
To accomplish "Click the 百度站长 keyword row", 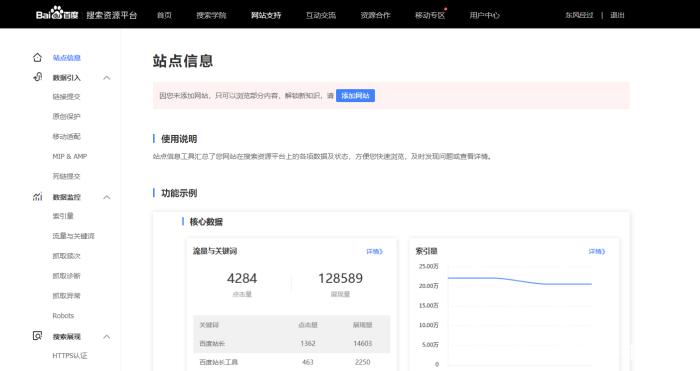I will click(x=292, y=343).
